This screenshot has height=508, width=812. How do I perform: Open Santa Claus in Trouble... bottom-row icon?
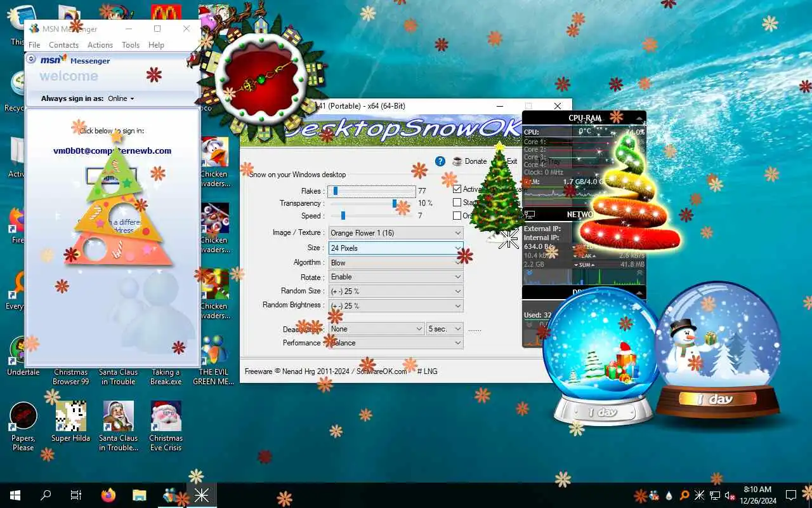tap(118, 426)
